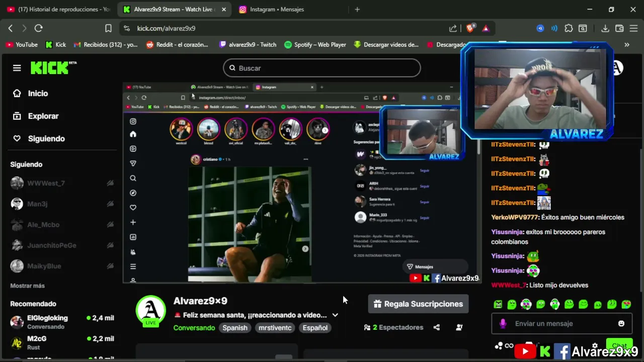Open Explorar in Kick sidebar
Image resolution: width=644 pixels, height=362 pixels.
pyautogui.click(x=36, y=116)
